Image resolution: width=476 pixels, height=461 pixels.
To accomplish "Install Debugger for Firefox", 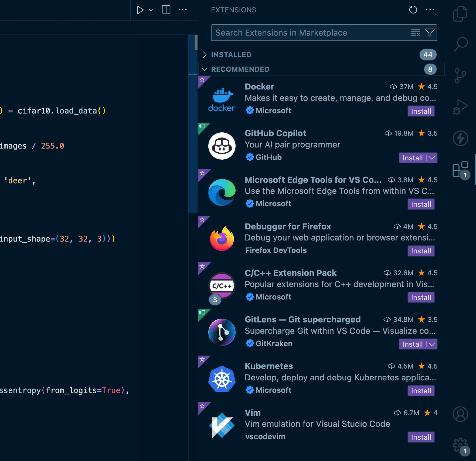I will tap(421, 251).
